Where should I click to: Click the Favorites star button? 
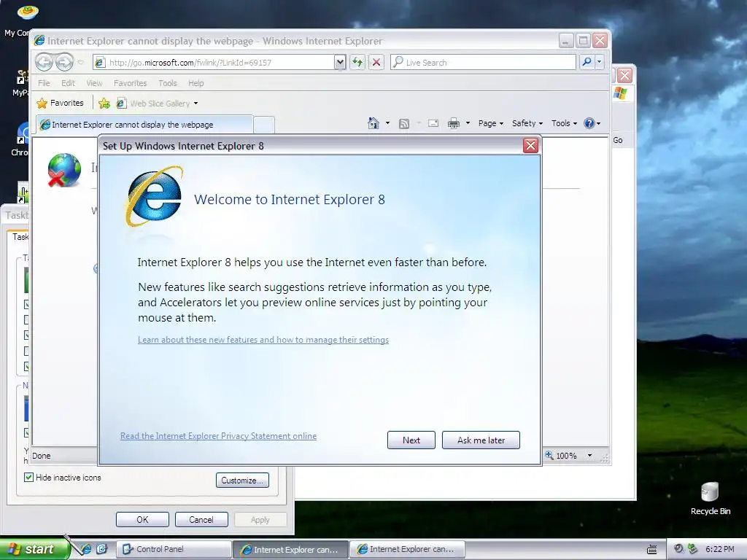[61, 103]
